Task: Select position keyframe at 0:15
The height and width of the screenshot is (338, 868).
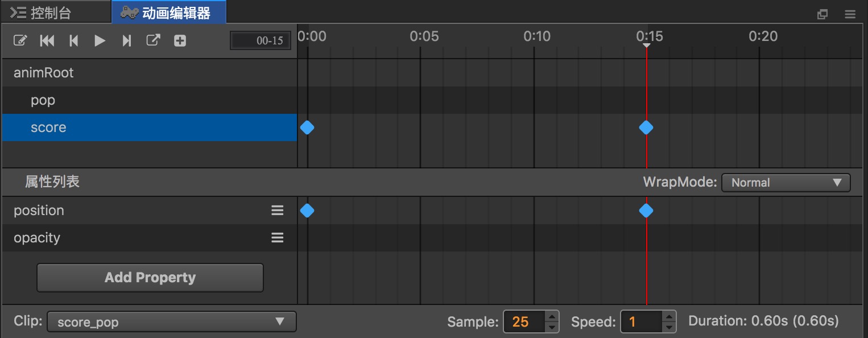Action: point(646,211)
